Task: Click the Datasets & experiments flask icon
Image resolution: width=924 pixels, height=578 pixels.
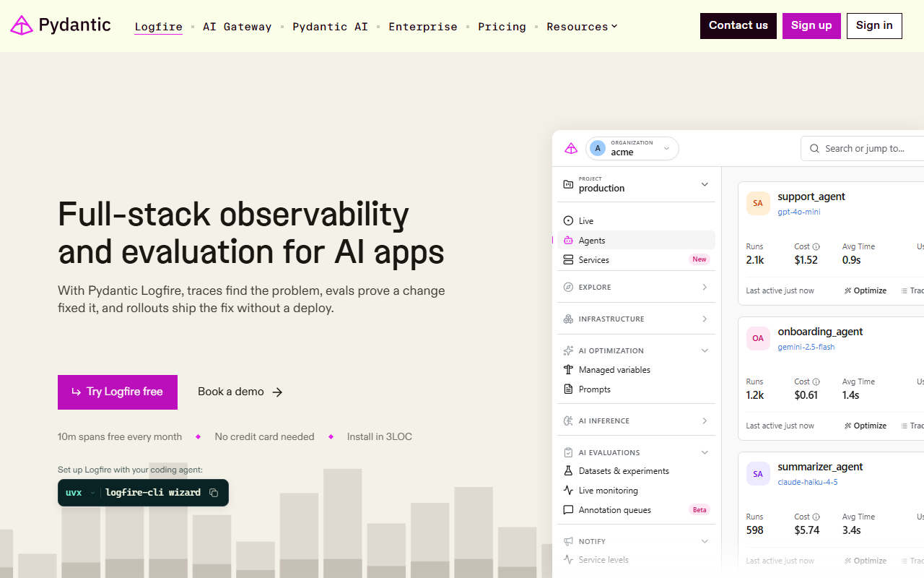Action: pyautogui.click(x=568, y=471)
